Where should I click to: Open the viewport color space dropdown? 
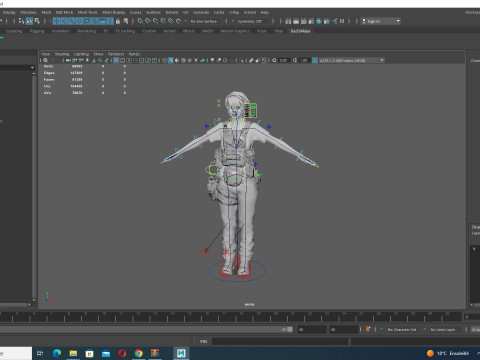[352, 60]
